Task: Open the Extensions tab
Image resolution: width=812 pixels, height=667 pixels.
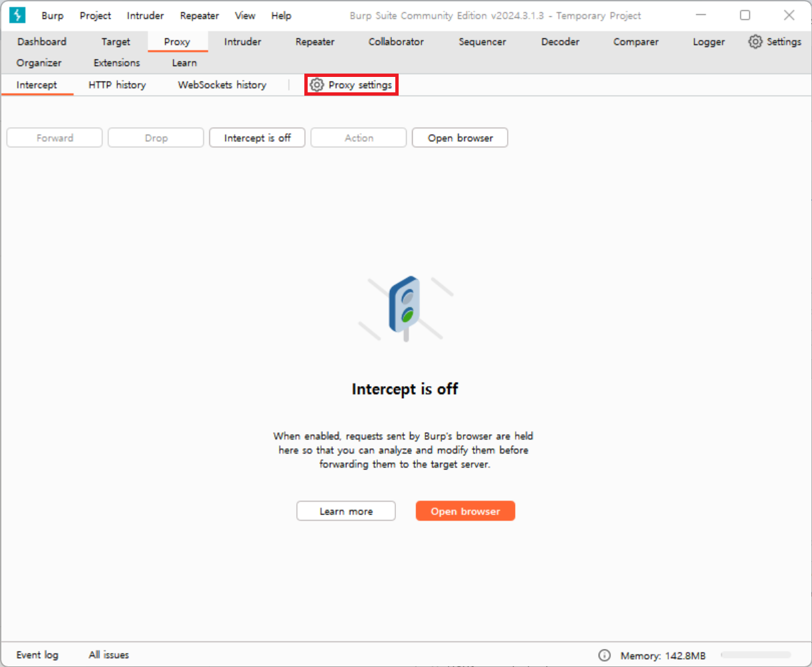Action: [117, 63]
